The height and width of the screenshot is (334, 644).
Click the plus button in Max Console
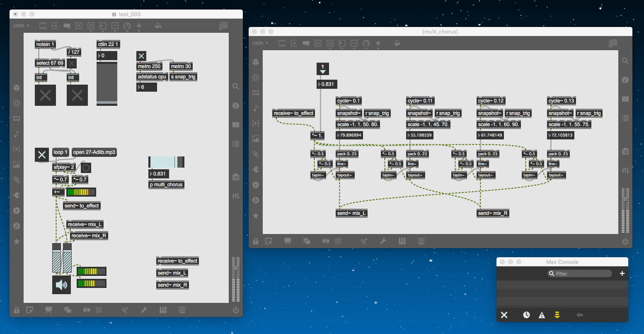(622, 273)
